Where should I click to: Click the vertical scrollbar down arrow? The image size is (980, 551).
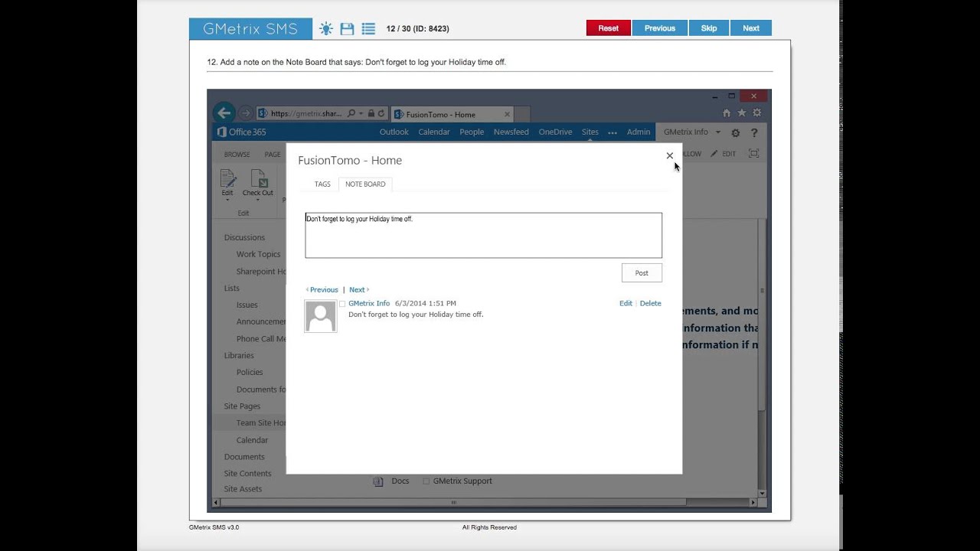[x=762, y=493]
